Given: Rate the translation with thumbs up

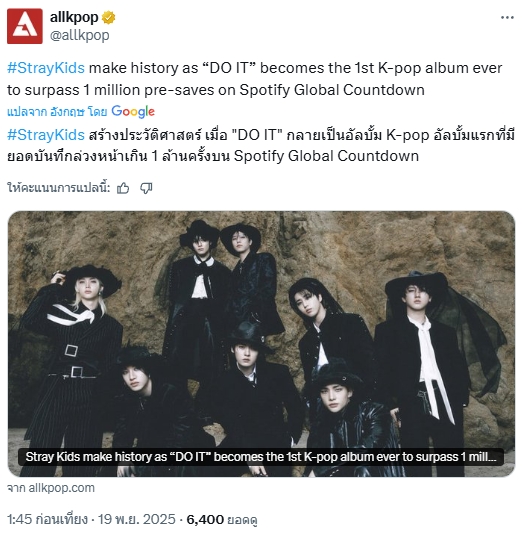Looking at the screenshot, I should click(x=123, y=188).
